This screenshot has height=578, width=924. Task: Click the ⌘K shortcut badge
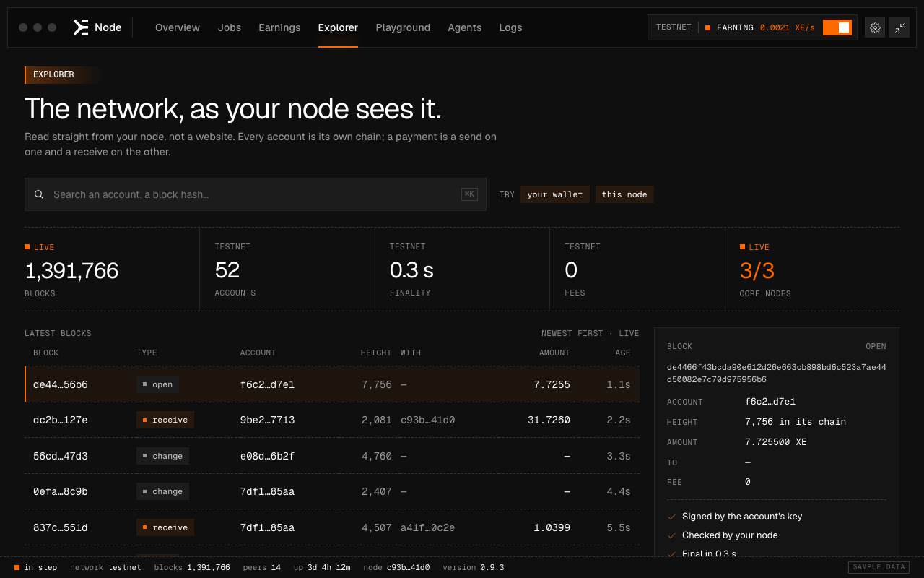[x=469, y=194]
